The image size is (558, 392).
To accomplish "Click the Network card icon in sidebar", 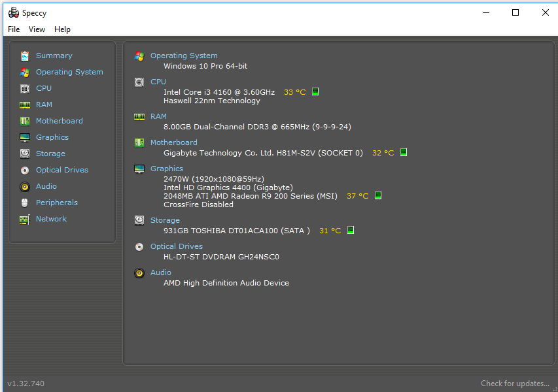I will 25,220.
